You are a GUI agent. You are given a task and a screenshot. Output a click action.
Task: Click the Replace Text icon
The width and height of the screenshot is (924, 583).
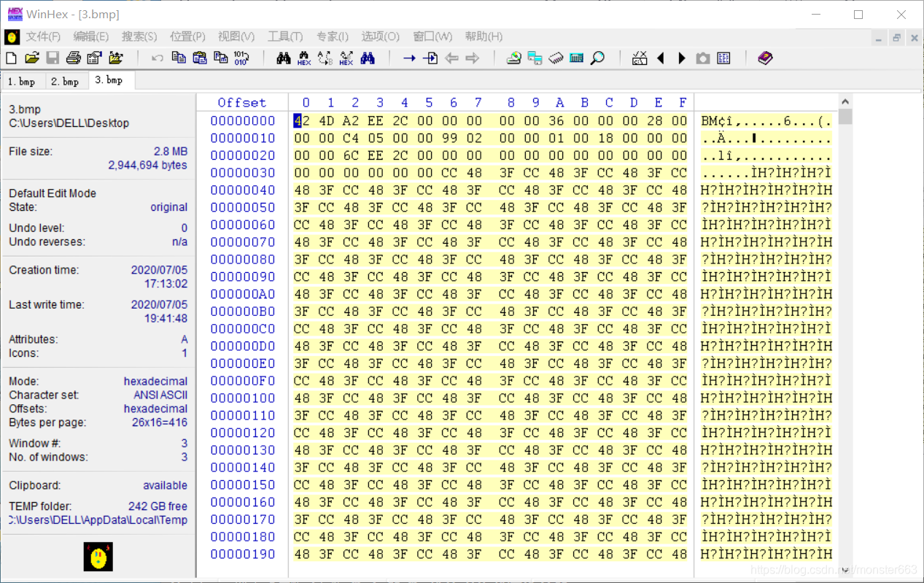click(x=325, y=58)
